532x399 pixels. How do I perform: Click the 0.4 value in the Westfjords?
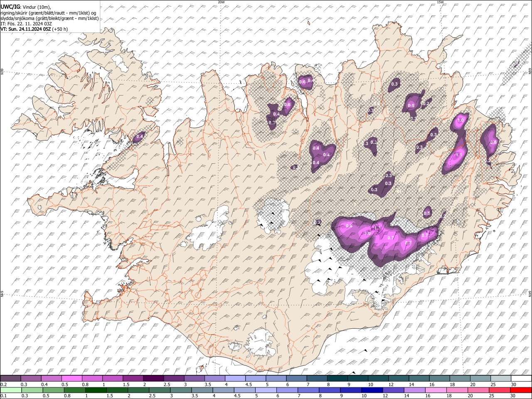140,136
